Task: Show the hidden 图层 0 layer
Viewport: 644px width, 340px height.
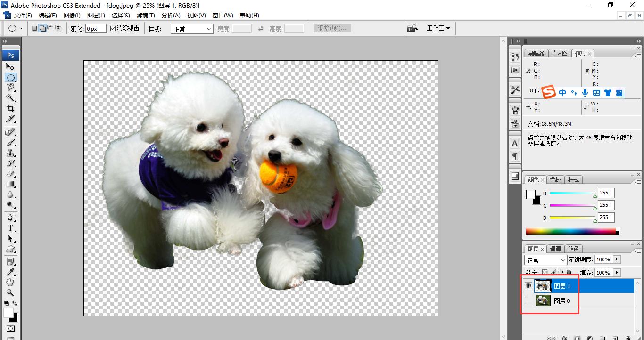Action: pos(528,300)
